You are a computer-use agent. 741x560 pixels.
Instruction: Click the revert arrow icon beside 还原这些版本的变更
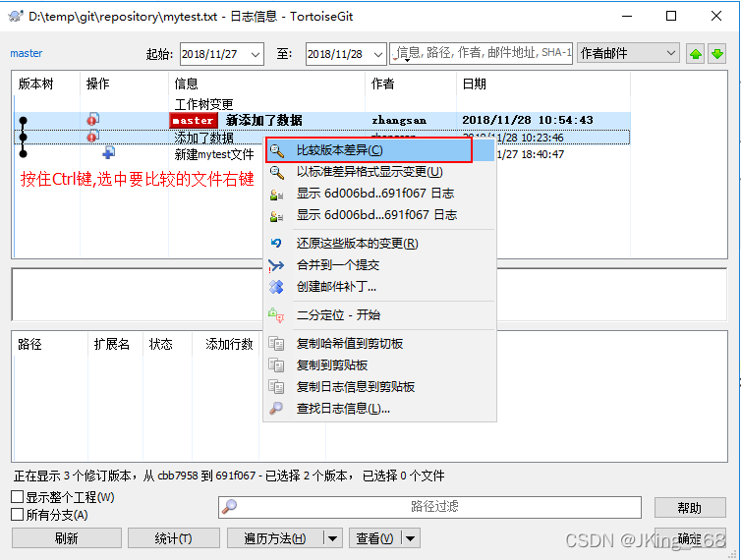coord(276,243)
